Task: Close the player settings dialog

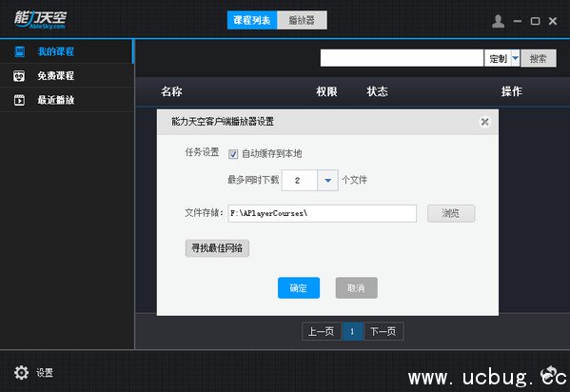Action: [x=484, y=122]
